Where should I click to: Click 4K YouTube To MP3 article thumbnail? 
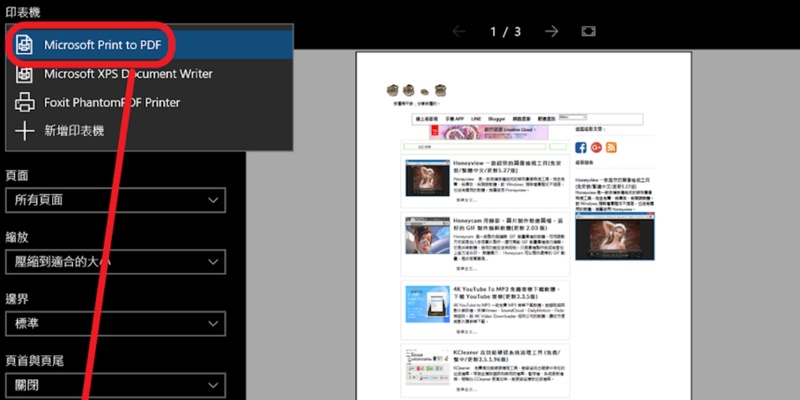pos(428,304)
